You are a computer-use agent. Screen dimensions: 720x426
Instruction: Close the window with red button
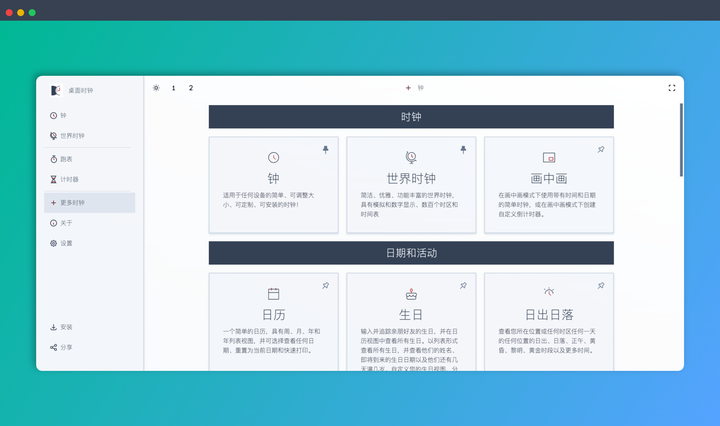tap(9, 12)
